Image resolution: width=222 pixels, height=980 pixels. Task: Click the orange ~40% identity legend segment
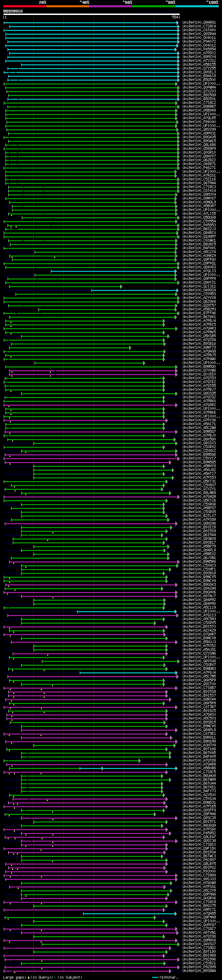click(x=68, y=7)
